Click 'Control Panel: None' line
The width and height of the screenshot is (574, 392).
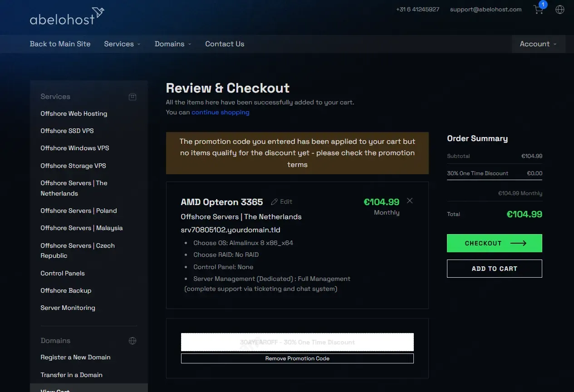(223, 267)
